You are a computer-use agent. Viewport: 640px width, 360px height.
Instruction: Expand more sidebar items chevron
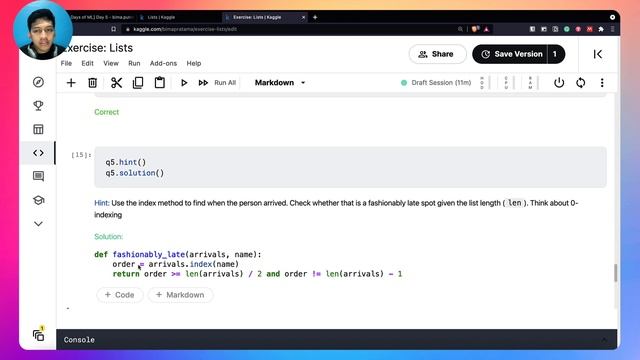pos(38,224)
